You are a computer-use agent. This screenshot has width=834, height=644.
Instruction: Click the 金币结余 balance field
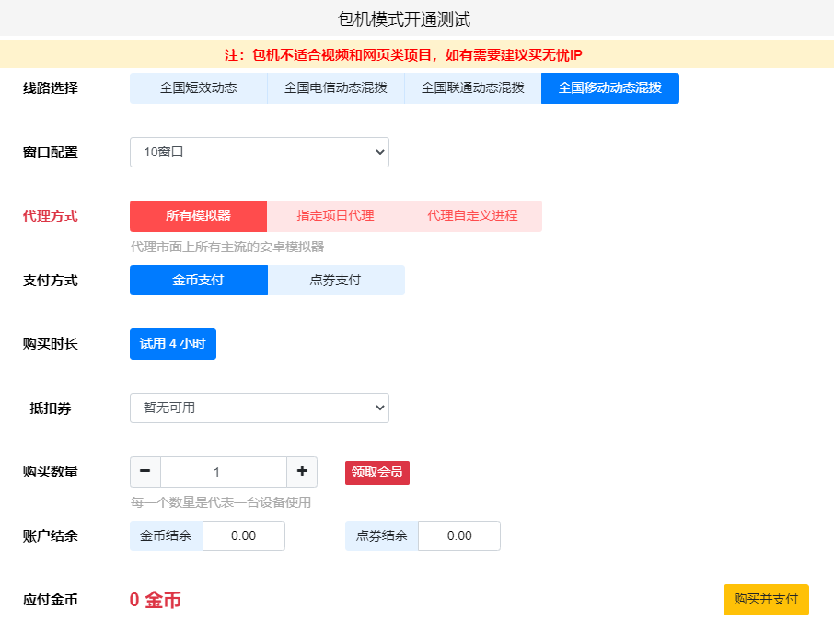[x=243, y=536]
